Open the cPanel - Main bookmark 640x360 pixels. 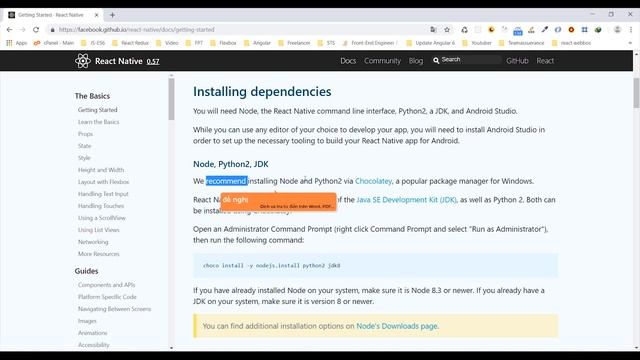coord(54,43)
